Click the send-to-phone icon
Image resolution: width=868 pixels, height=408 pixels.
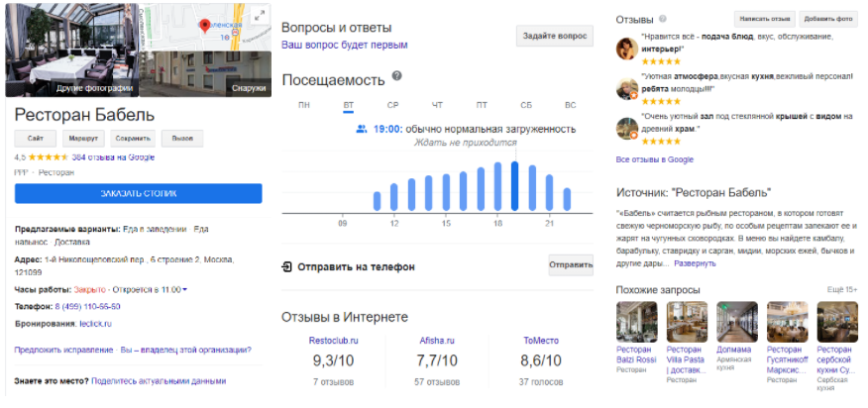(286, 266)
